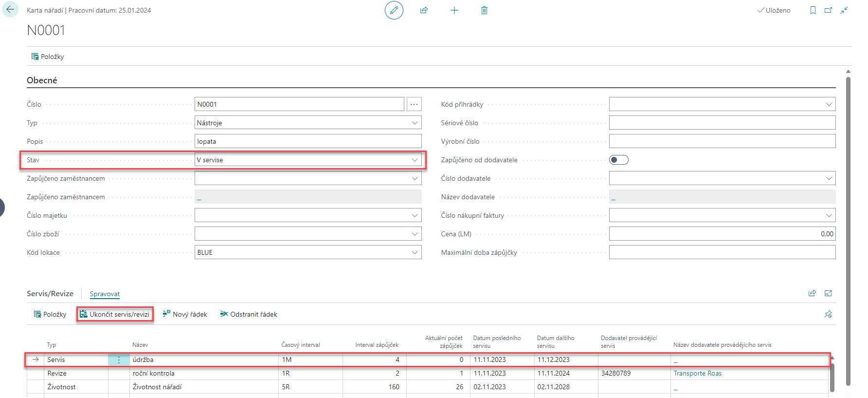Open the Transporte Roas link
Viewport: 868px width, 398px height.
coord(697,373)
